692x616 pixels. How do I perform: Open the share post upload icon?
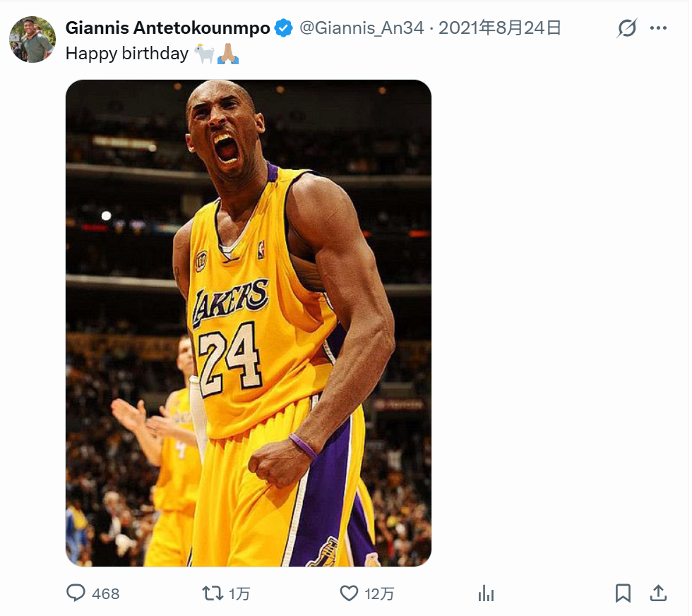[658, 593]
